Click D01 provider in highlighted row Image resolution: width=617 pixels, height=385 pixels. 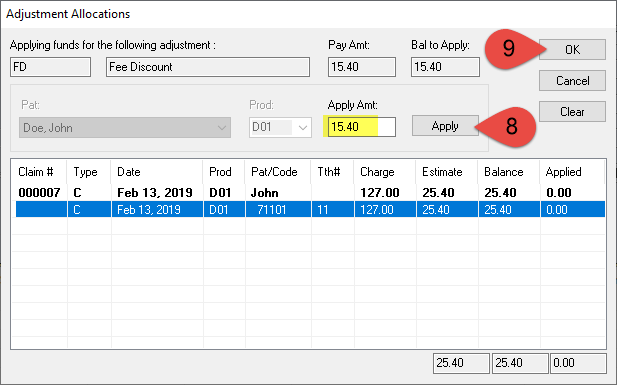click(x=219, y=209)
